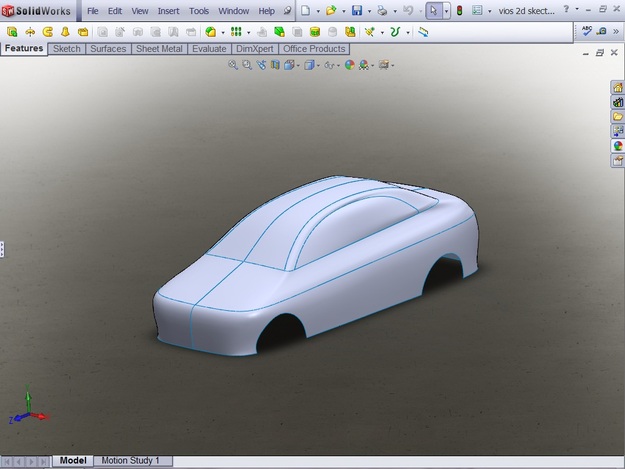Screen dimensions: 625x469
Task: Select the Revolved Boss/Base tool
Action: [30, 32]
